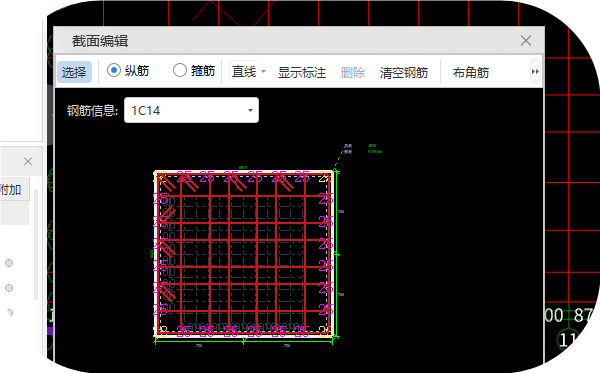The image size is (600, 373).
Task: Close the left side panel
Action: coord(28,161)
